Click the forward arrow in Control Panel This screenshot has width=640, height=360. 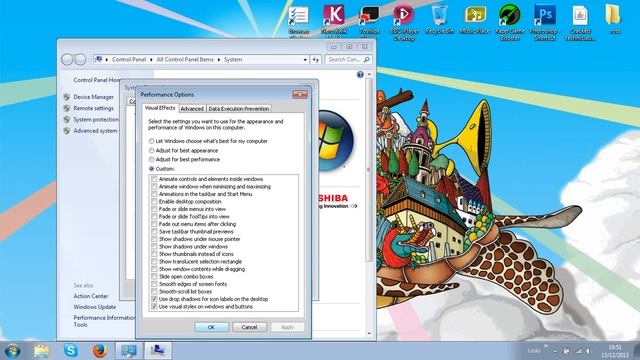pos(80,60)
